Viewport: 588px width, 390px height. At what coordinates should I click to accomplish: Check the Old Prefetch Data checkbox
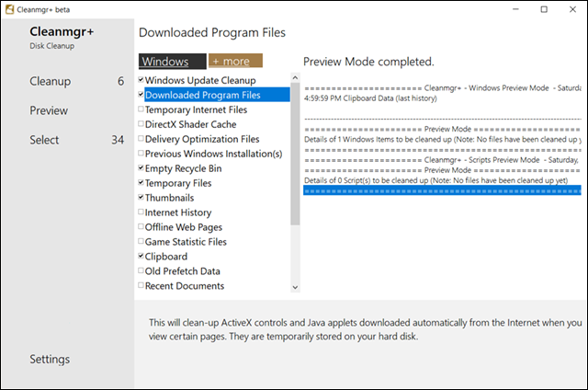(x=141, y=270)
